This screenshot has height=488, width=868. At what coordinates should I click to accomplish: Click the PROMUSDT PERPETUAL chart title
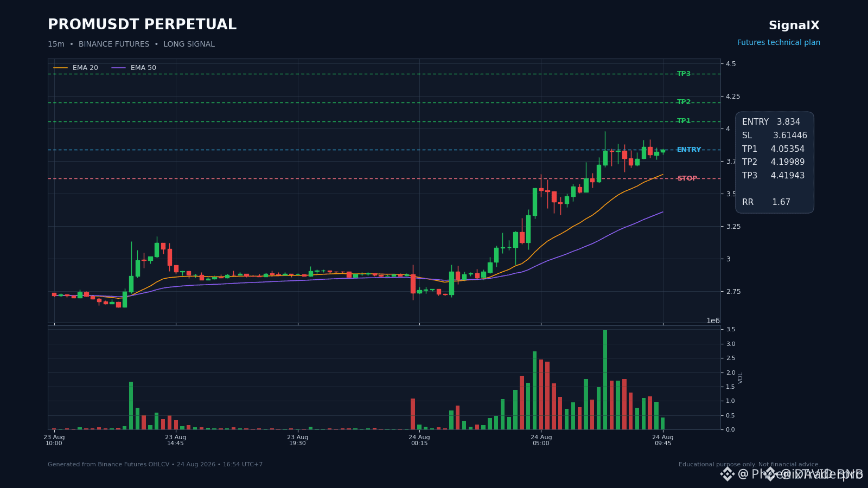(142, 25)
